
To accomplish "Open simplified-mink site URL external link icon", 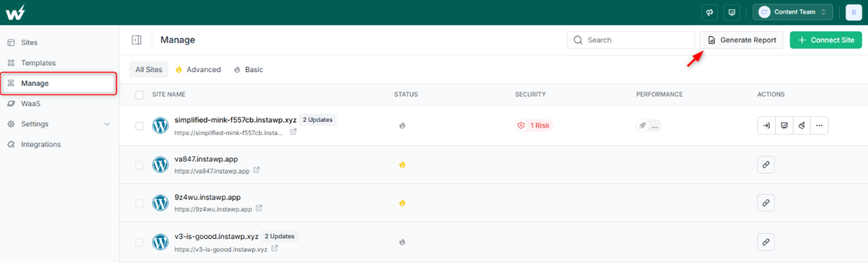I will coord(294,132).
